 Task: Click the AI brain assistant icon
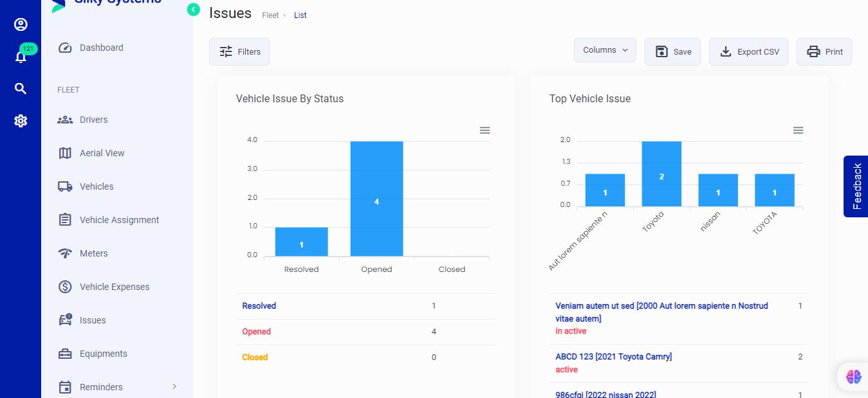853,377
